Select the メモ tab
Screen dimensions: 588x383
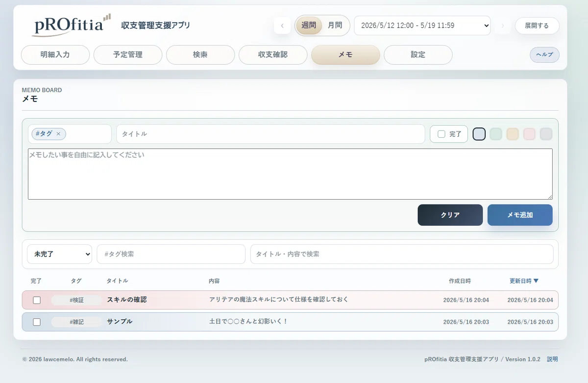click(x=345, y=55)
